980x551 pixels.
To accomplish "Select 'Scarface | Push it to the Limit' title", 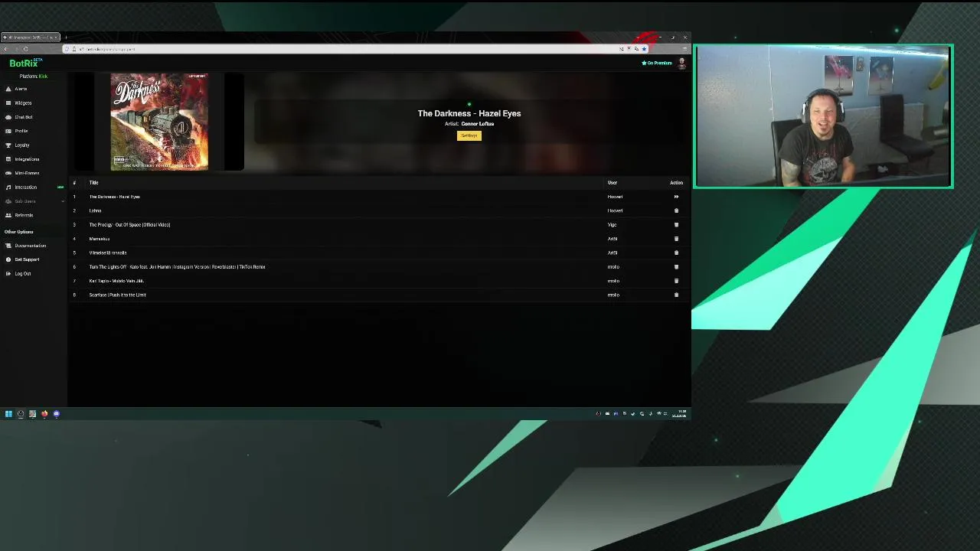I will click(117, 295).
